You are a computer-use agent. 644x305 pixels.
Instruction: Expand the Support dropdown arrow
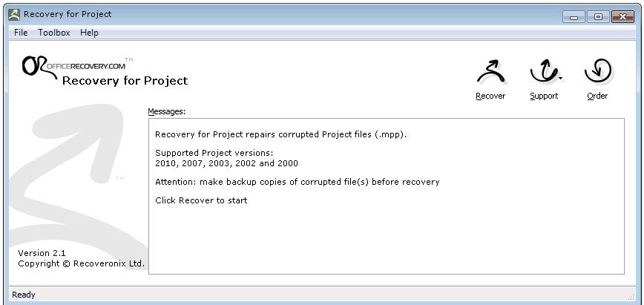pos(560,78)
